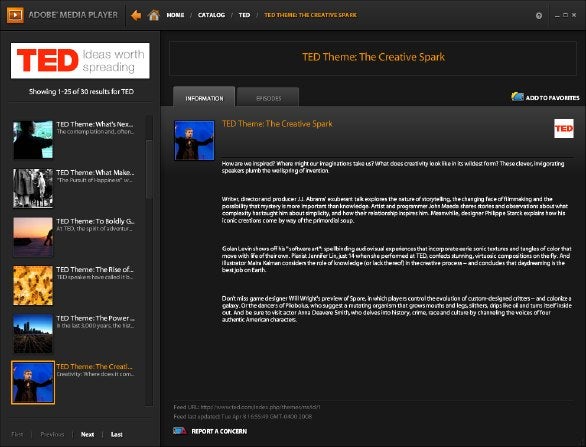
Task: Navigate to TED breadcrumb
Action: (x=244, y=15)
